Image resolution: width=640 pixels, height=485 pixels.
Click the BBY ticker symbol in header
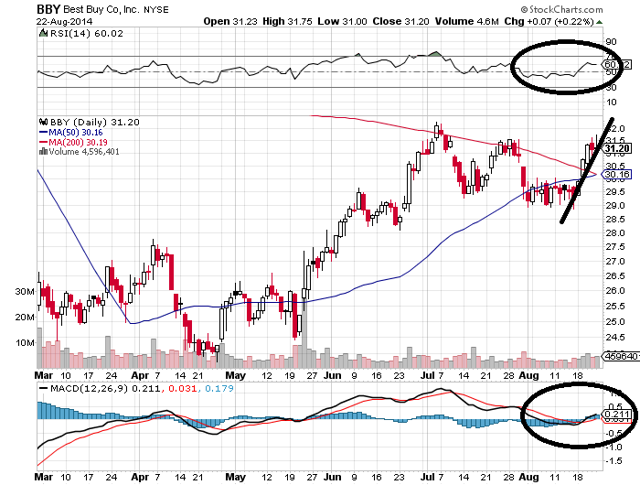click(x=49, y=9)
